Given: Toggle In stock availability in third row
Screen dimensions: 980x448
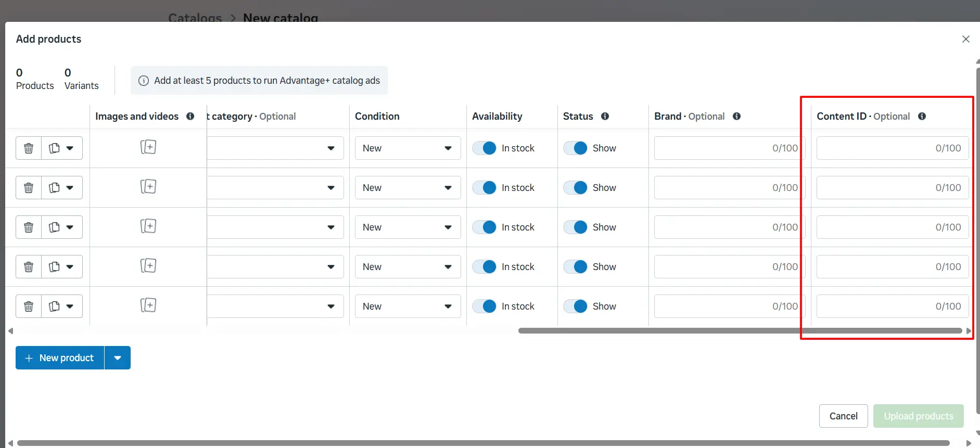Looking at the screenshot, I should (484, 227).
